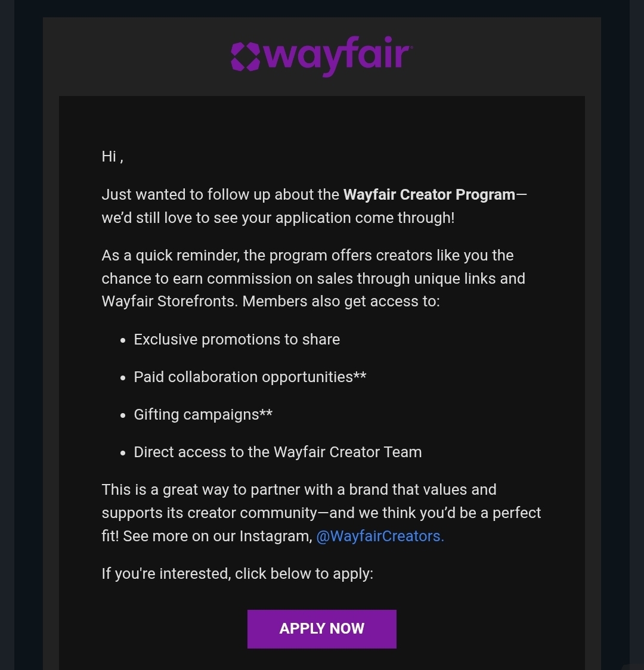Select the "Paid collaboration opportunities" bullet
The height and width of the screenshot is (670, 644).
[243, 377]
